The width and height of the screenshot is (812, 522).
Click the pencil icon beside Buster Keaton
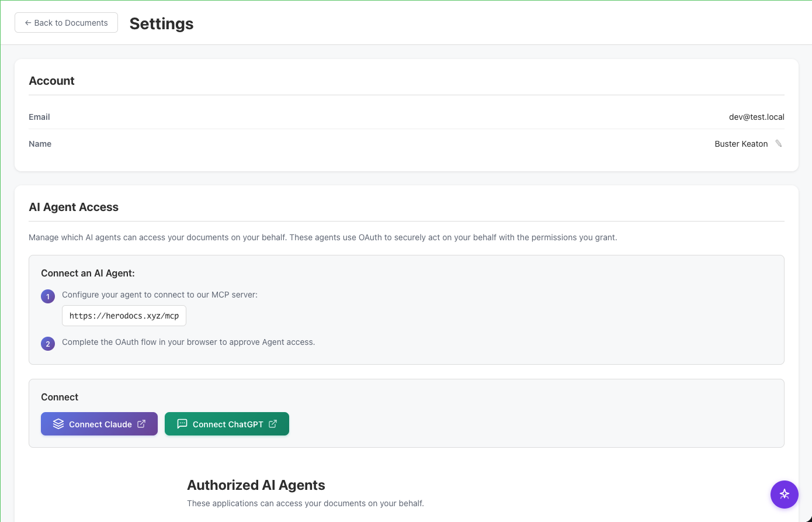(x=778, y=143)
